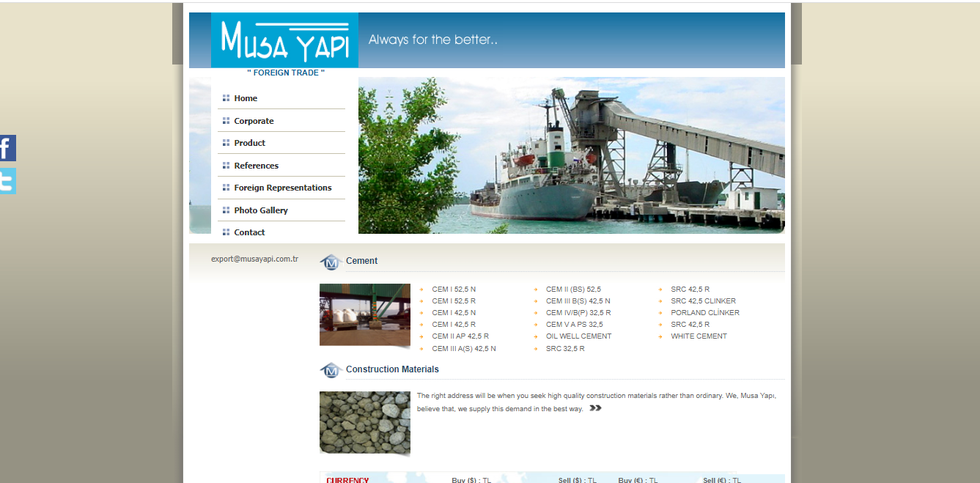View the Photo Gallery

260,210
